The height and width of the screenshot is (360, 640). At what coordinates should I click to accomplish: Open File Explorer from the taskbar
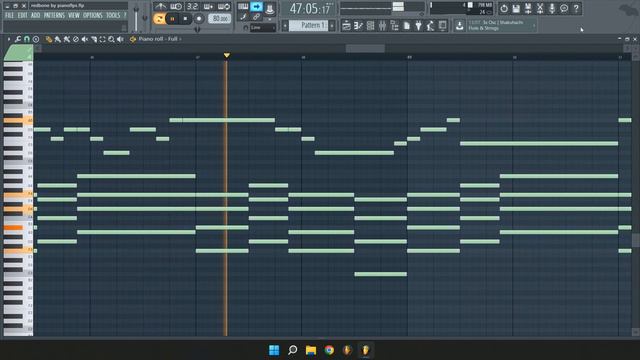(x=311, y=350)
